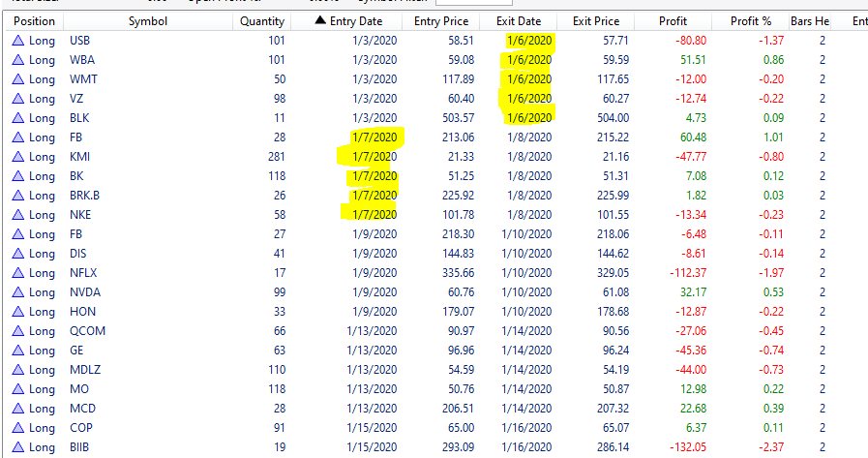Click the Exit Price column header
The height and width of the screenshot is (458, 868).
pyautogui.click(x=596, y=21)
